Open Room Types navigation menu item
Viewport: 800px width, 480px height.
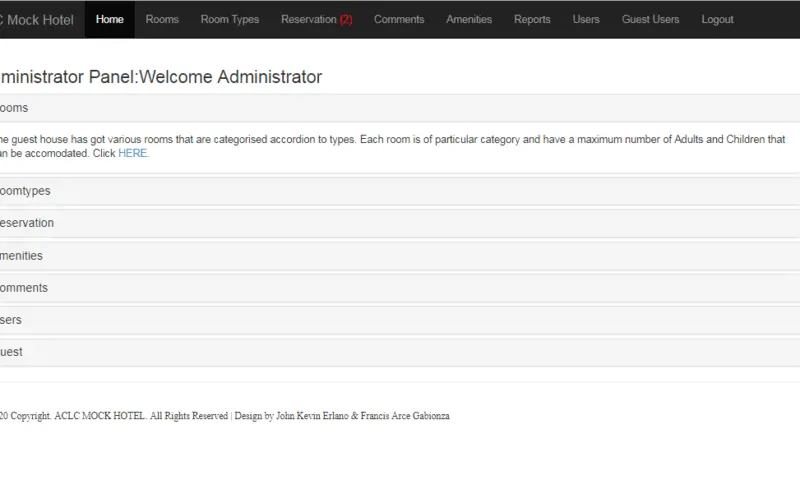point(229,19)
